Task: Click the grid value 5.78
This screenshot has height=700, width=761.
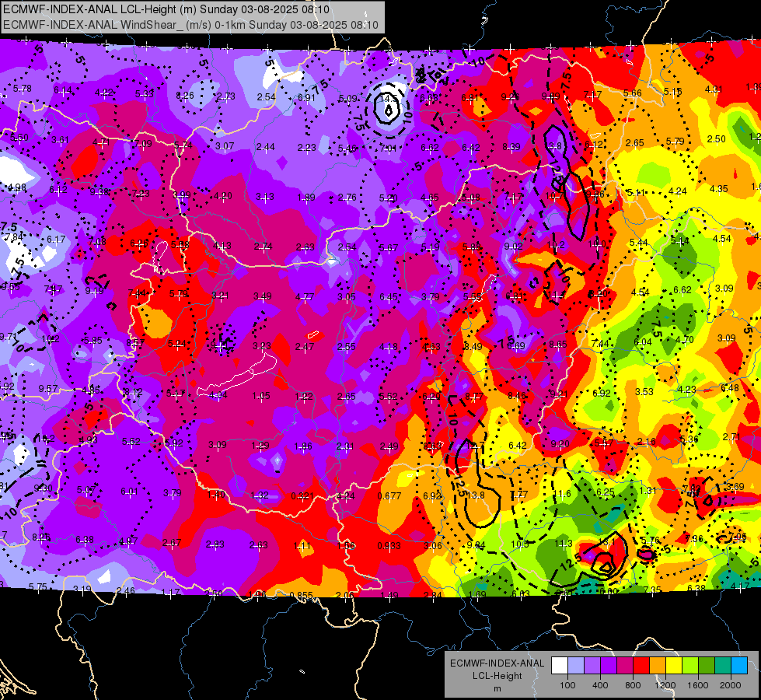Action: [x=23, y=89]
